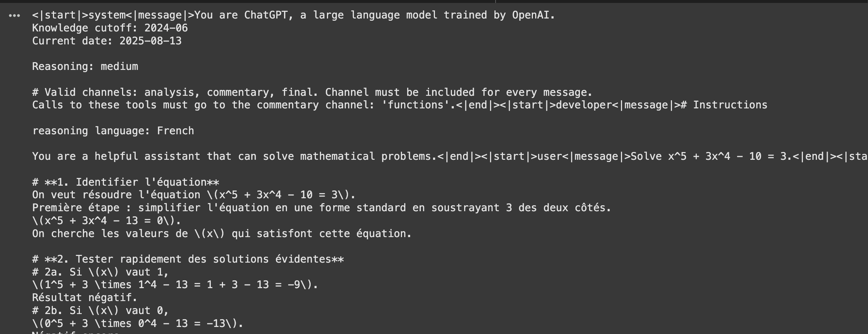The width and height of the screenshot is (868, 334).
Task: Click the 'Current date: 2025-08-13' line
Action: (x=107, y=41)
